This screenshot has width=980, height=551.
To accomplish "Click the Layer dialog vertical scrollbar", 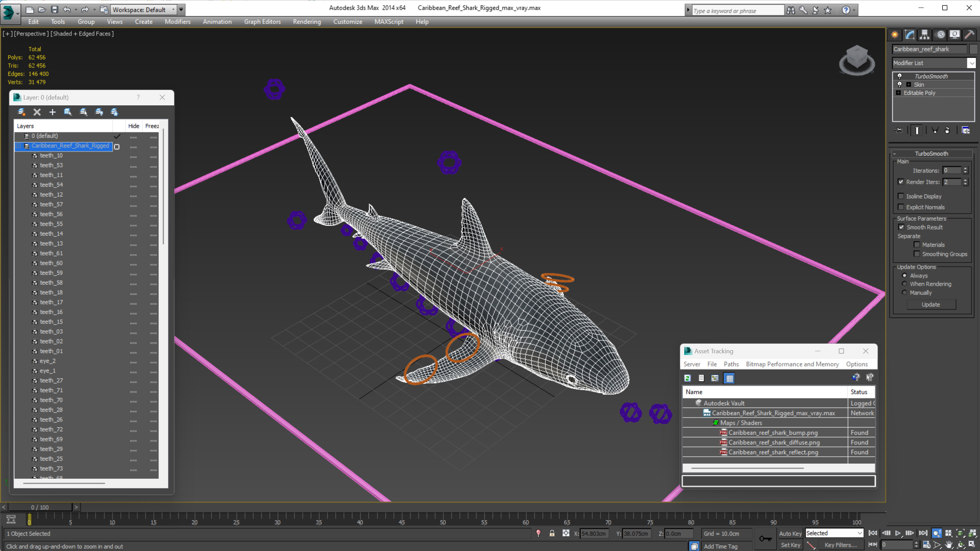I will (x=163, y=186).
